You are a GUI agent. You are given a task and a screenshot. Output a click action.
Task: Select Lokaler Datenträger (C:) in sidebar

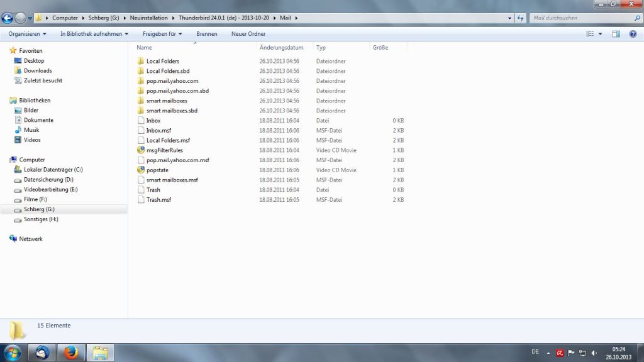coord(53,170)
